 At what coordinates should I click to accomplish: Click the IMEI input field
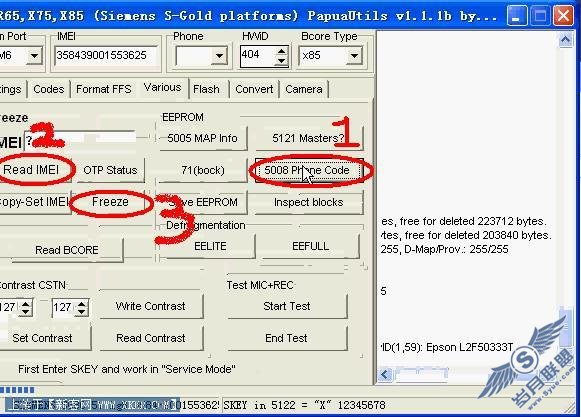click(107, 56)
